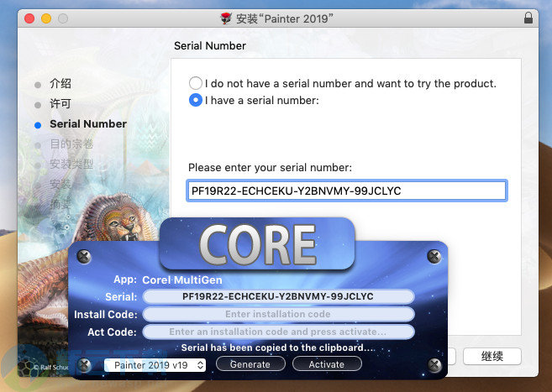Click the Painter installer icon in the title bar

(x=226, y=18)
